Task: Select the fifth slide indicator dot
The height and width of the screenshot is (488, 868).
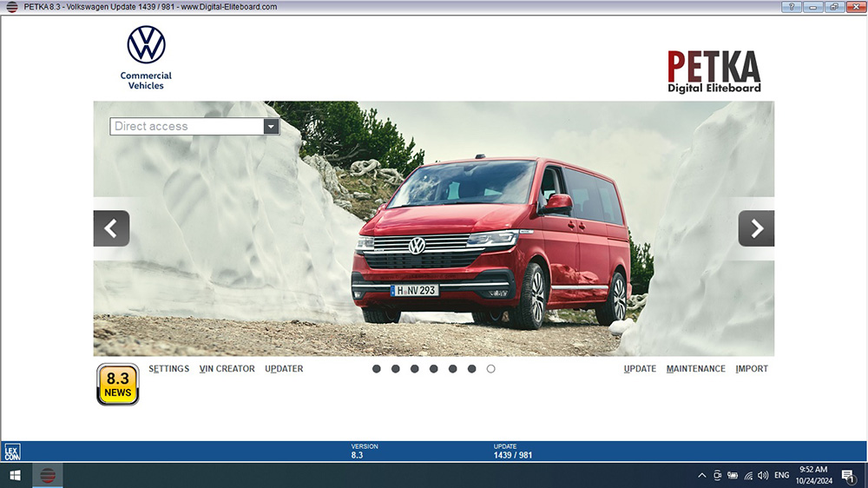Action: pyautogui.click(x=453, y=369)
